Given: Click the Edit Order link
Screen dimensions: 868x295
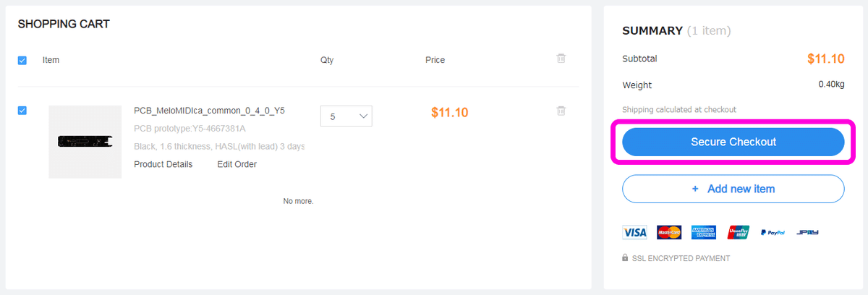Looking at the screenshot, I should pos(237,164).
